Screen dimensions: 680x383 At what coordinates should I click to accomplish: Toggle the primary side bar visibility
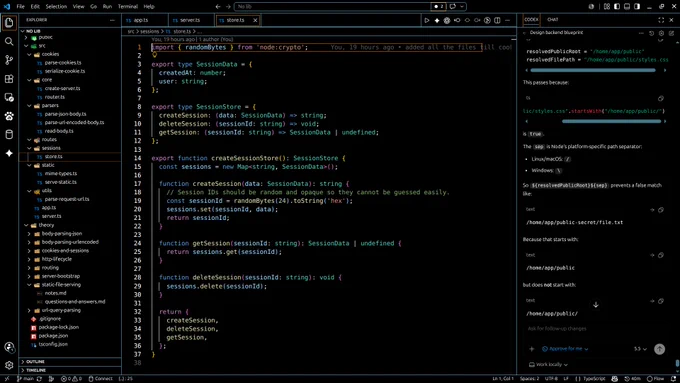pyautogui.click(x=617, y=7)
